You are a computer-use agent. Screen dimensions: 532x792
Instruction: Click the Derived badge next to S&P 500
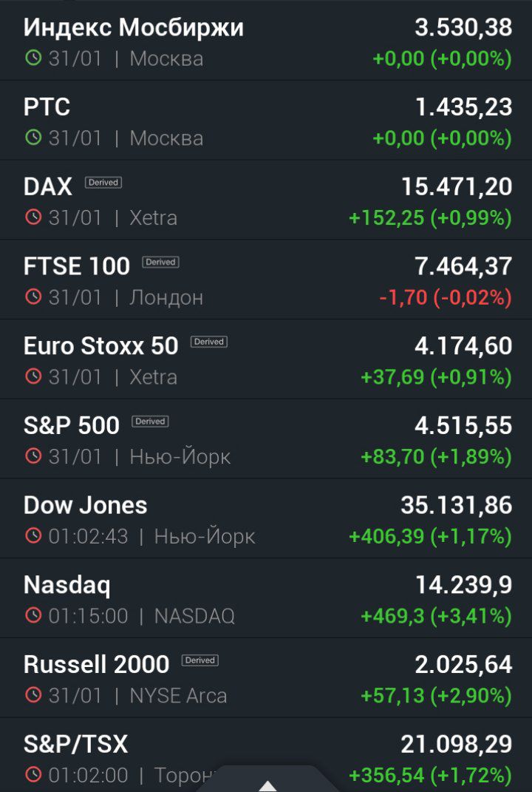coord(151,422)
